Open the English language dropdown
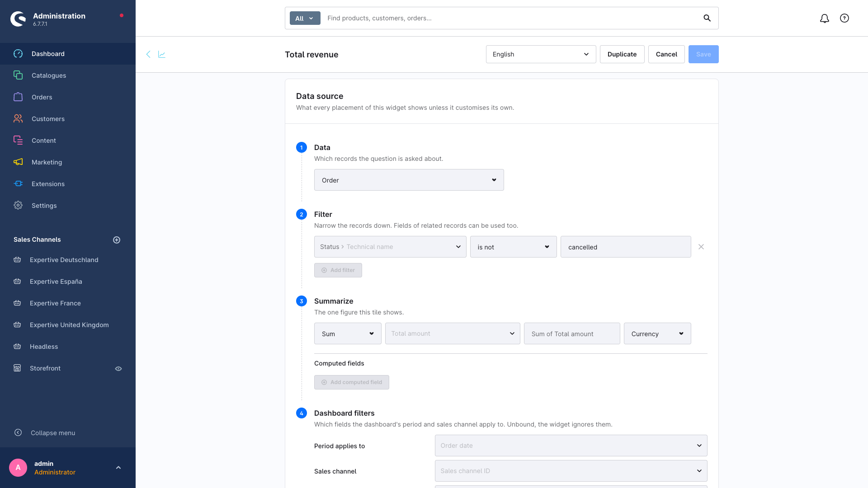This screenshot has width=868, height=488. point(541,54)
